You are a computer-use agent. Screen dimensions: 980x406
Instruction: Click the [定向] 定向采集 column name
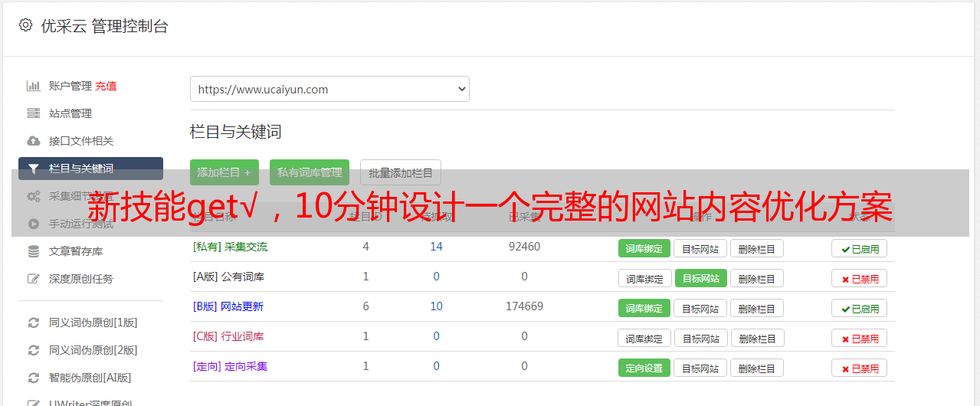coord(230,366)
